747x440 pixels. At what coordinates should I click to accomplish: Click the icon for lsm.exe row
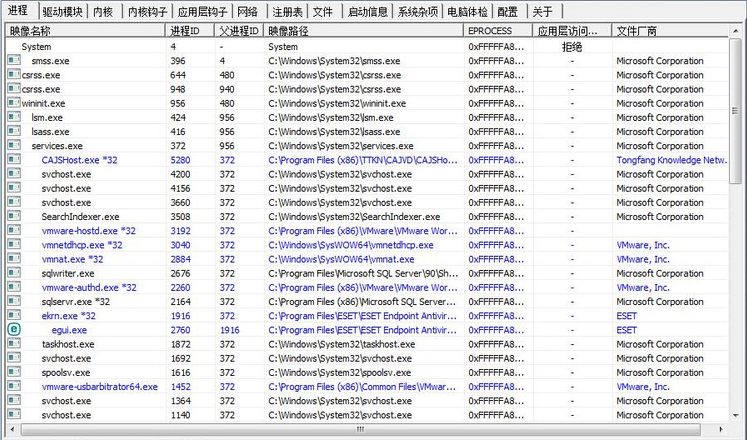14,117
